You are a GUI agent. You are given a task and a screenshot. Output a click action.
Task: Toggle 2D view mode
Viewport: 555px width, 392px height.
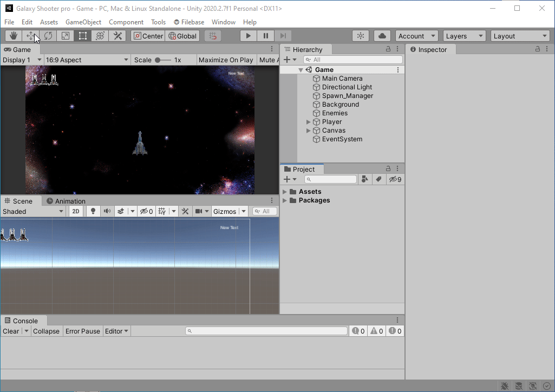pyautogui.click(x=76, y=211)
